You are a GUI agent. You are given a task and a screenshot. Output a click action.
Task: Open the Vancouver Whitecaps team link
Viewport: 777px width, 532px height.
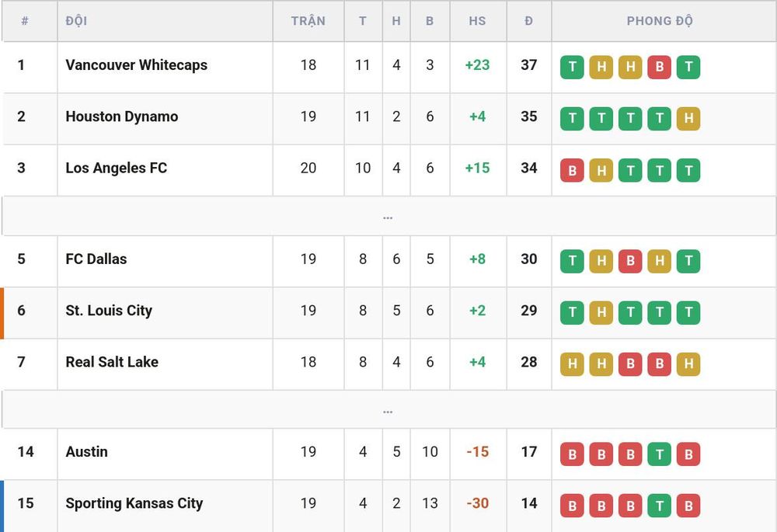(137, 65)
